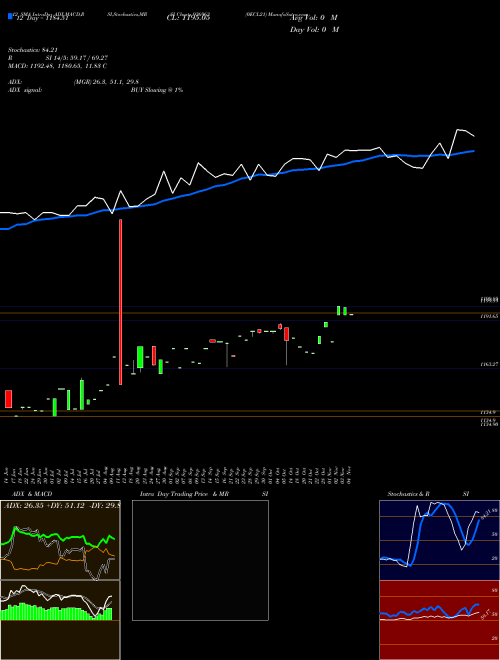Click the 'ADX signal:' label
This screenshot has width=500, height=660.
tap(25, 90)
